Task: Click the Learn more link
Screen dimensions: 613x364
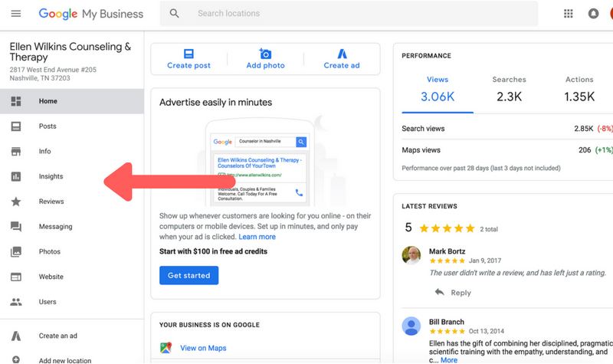Action: click(x=257, y=237)
